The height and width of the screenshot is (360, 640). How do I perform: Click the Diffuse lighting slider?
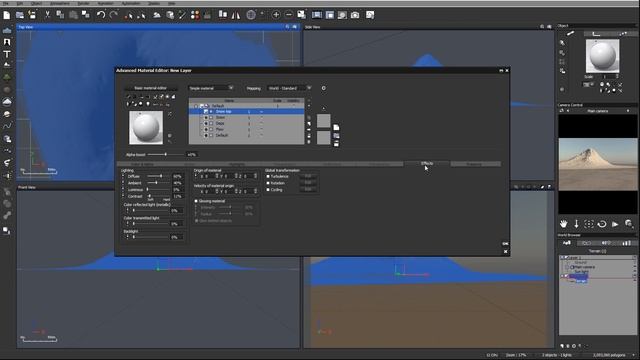(x=158, y=176)
